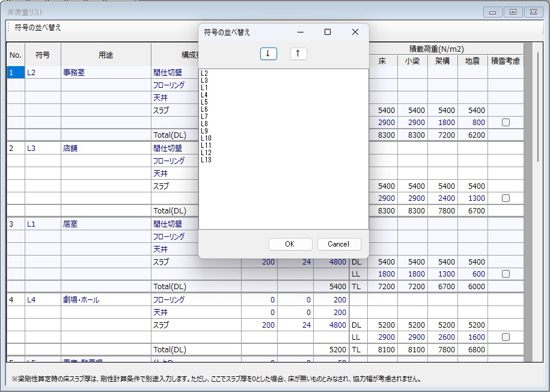The width and height of the screenshot is (550, 392).
Task: Click 用途 column header
Action: 106,55
